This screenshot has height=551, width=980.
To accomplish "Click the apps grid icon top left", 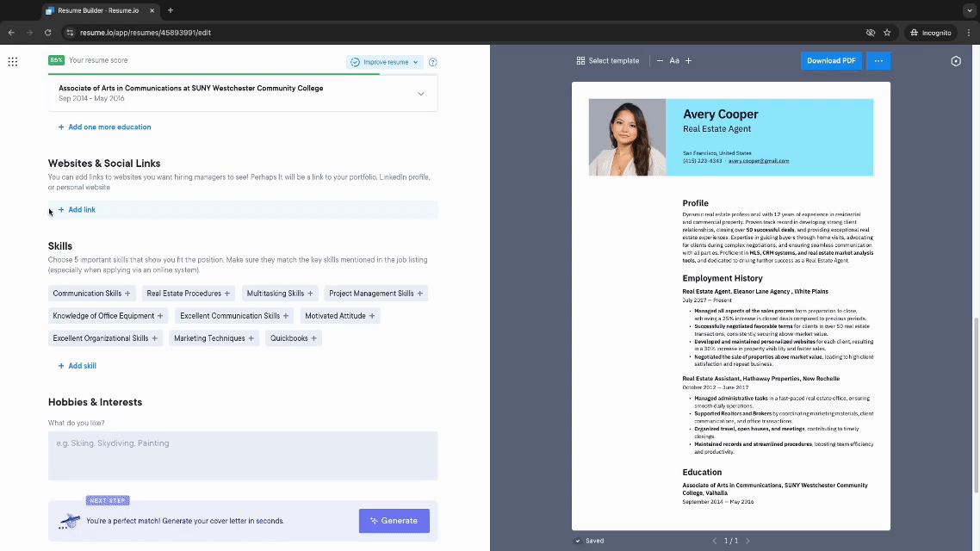I will tap(12, 61).
